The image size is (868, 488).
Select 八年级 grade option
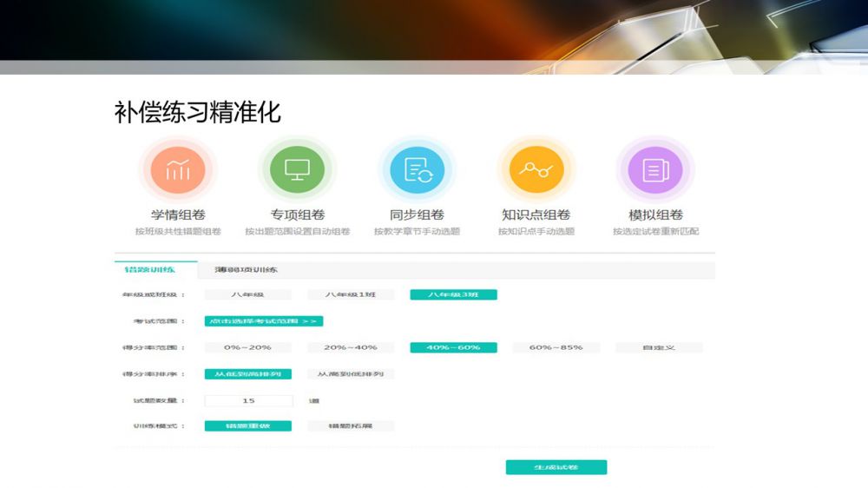pos(247,295)
